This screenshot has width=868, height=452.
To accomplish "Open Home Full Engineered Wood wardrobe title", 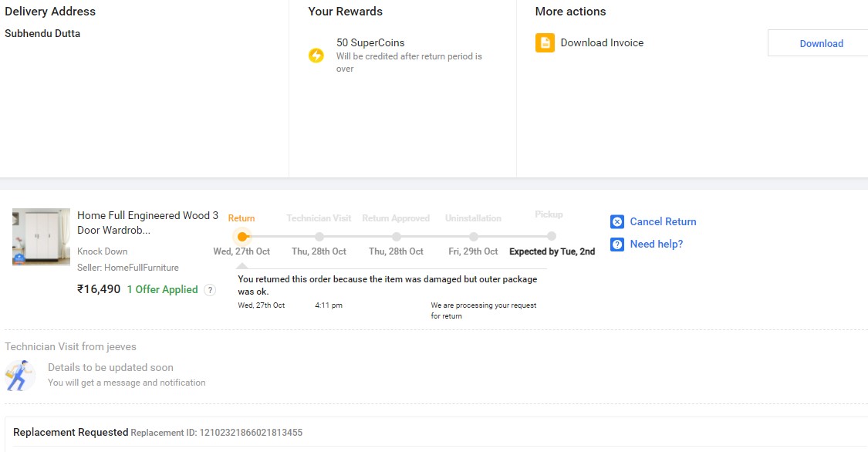I will pos(147,223).
